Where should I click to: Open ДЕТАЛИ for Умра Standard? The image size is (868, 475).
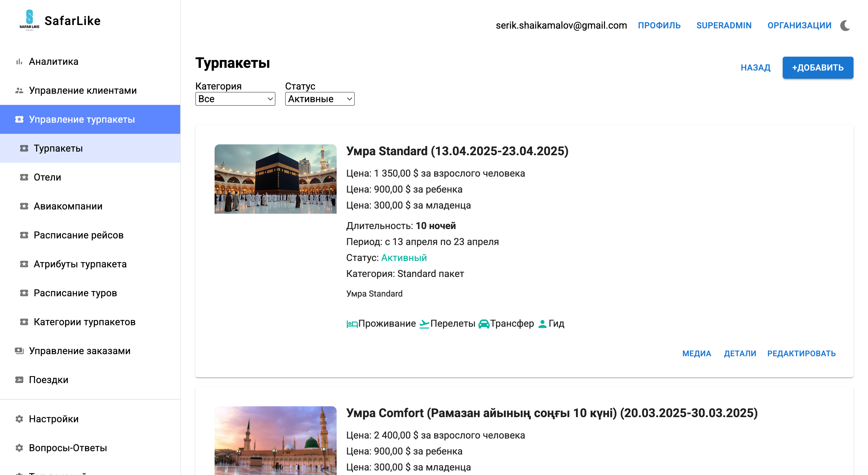coord(740,354)
